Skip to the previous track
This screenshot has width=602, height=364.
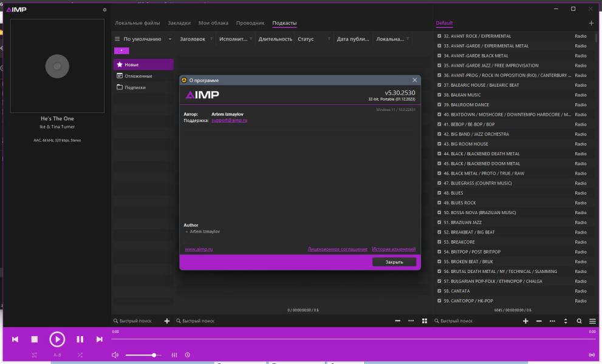[15, 339]
